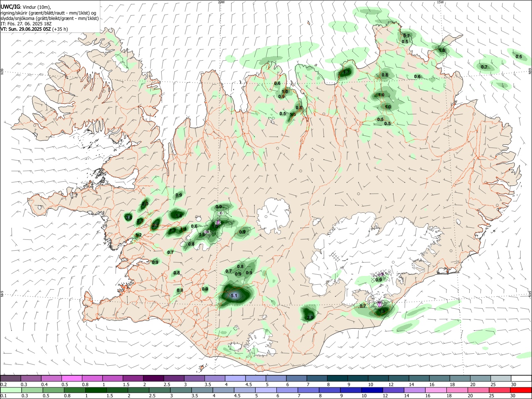Pick the medium green swatch starting at 0.5 in rain legend

click(x=54, y=390)
